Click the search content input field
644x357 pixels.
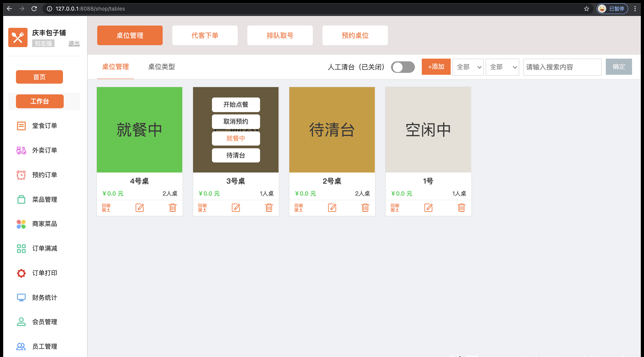[x=562, y=67]
